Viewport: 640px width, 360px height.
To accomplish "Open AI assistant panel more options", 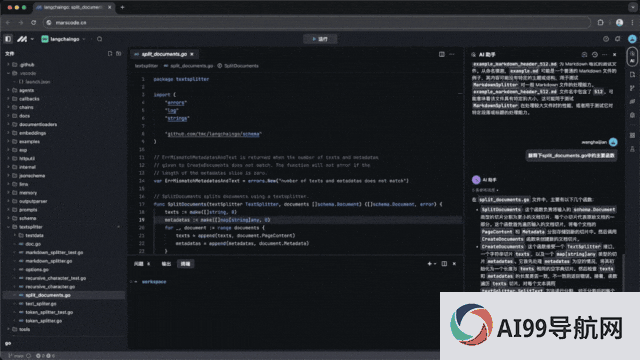I will coord(604,55).
